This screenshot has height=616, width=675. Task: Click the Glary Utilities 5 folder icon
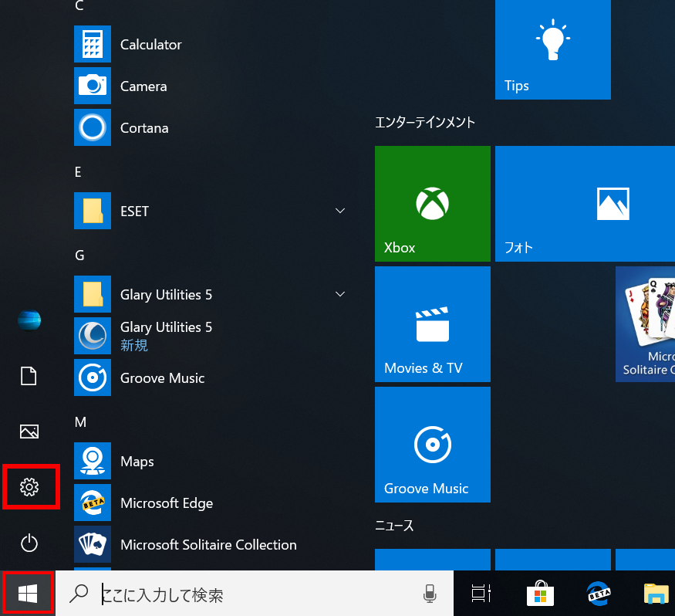point(93,294)
